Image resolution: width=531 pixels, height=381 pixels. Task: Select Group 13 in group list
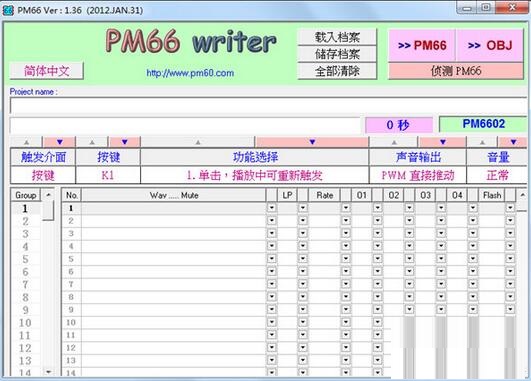[25, 361]
